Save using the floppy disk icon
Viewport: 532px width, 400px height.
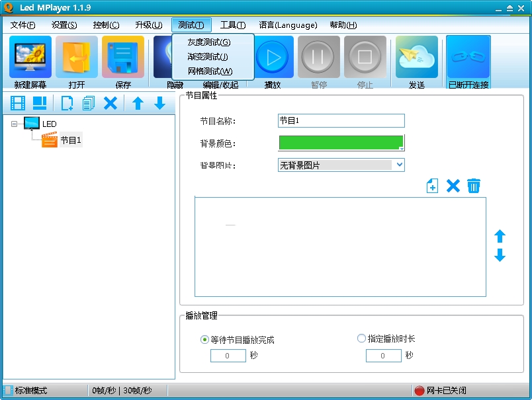(x=123, y=57)
